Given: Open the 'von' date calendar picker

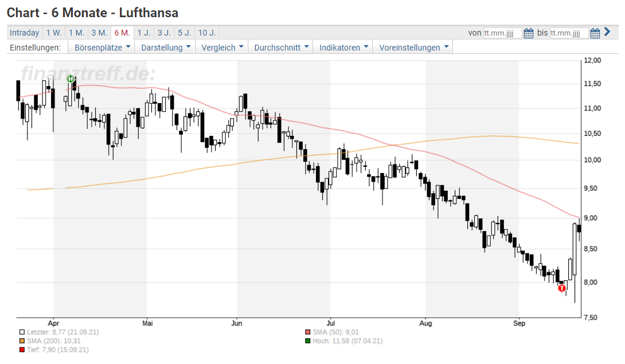Looking at the screenshot, I should (529, 33).
